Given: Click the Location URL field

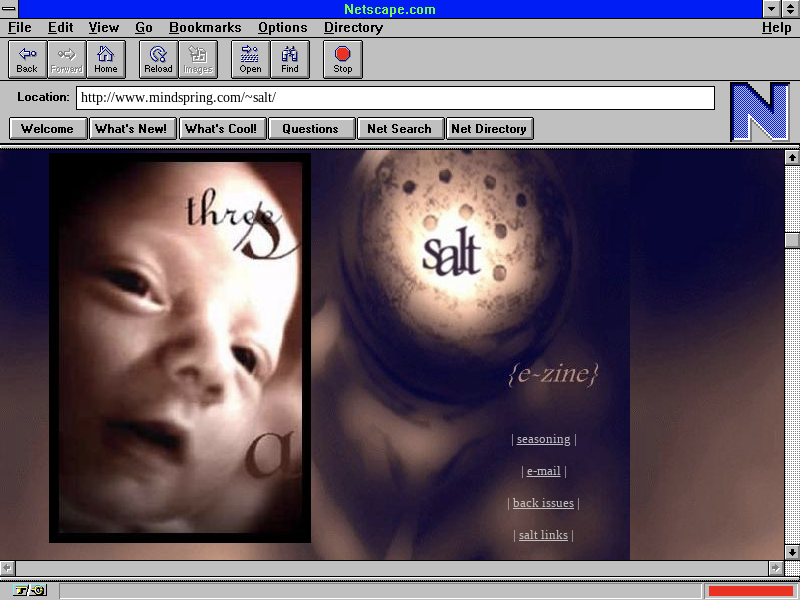Looking at the screenshot, I should tap(396, 98).
